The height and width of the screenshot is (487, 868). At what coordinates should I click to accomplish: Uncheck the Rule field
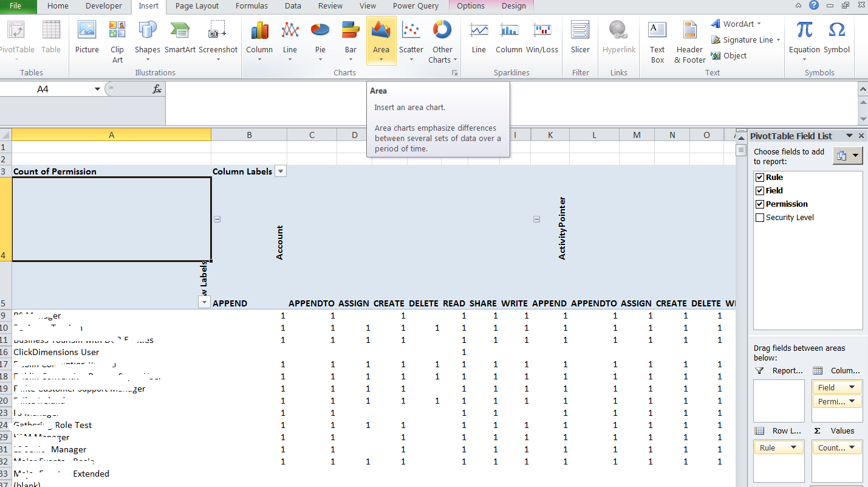[759, 177]
